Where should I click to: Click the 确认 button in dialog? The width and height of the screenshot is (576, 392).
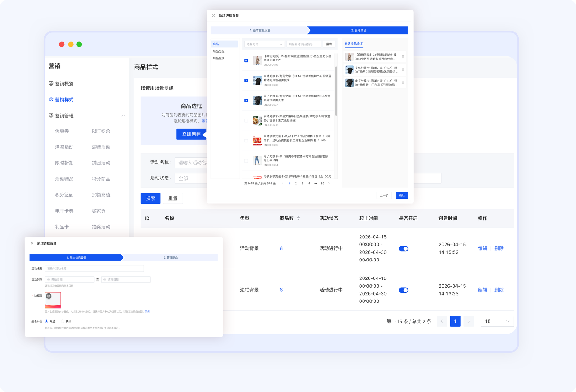coord(402,195)
